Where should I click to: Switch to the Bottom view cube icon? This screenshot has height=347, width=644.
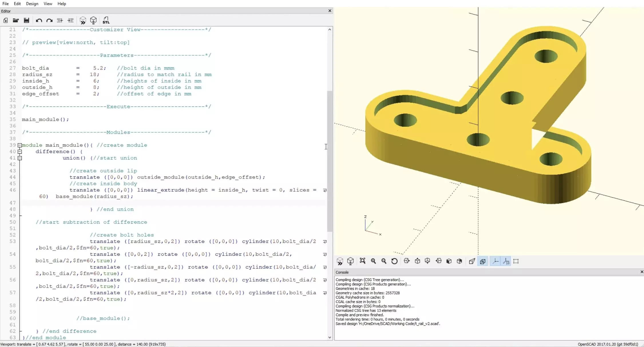(x=427, y=261)
